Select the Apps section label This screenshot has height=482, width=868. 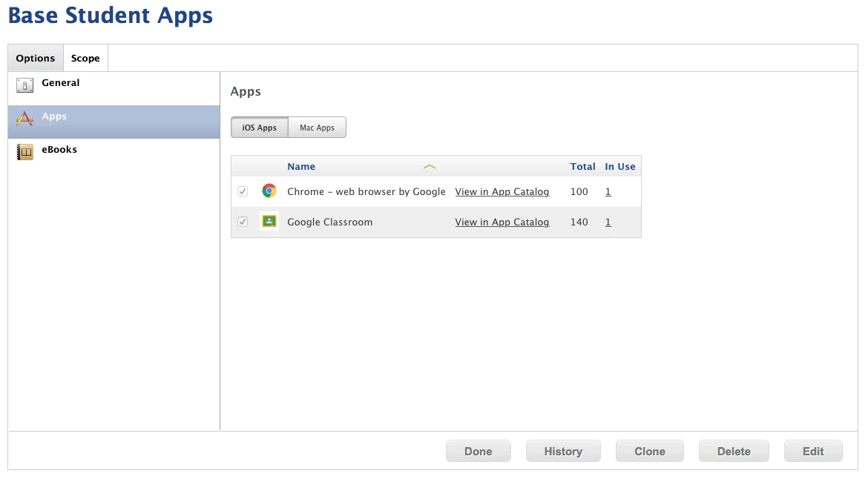(x=54, y=116)
